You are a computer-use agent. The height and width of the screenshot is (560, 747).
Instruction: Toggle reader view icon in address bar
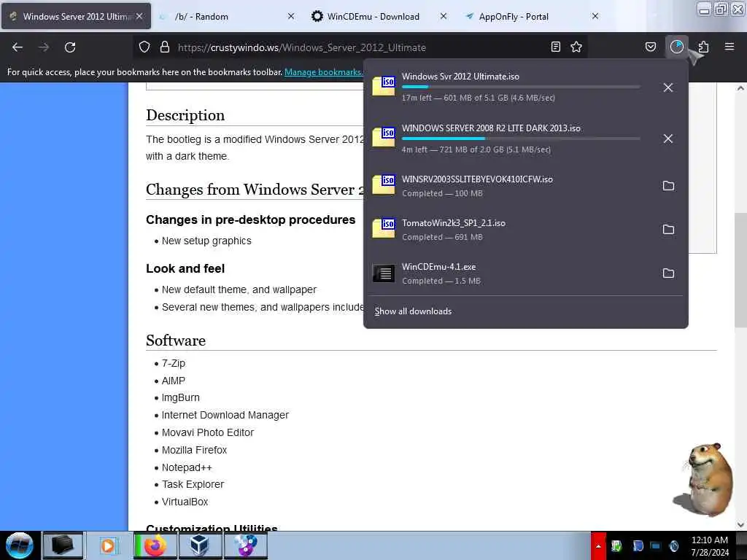(x=555, y=47)
